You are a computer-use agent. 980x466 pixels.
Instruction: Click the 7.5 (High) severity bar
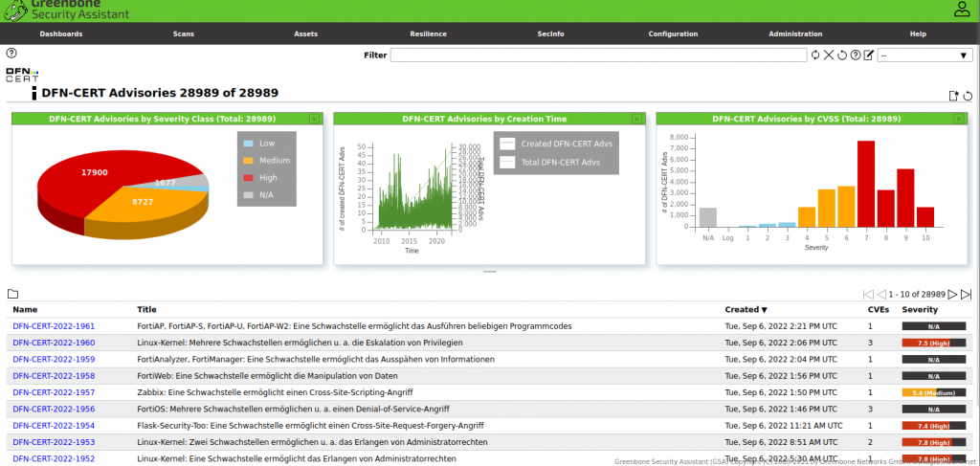point(934,343)
